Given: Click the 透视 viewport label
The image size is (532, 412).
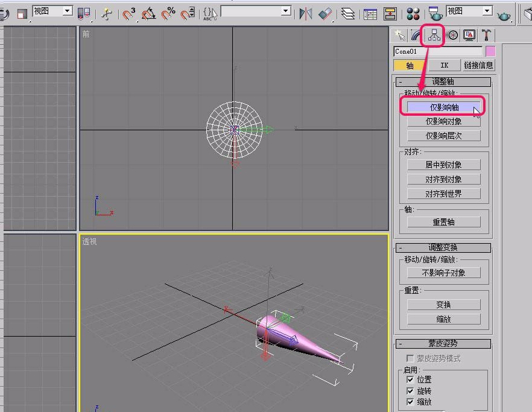Looking at the screenshot, I should (x=89, y=241).
